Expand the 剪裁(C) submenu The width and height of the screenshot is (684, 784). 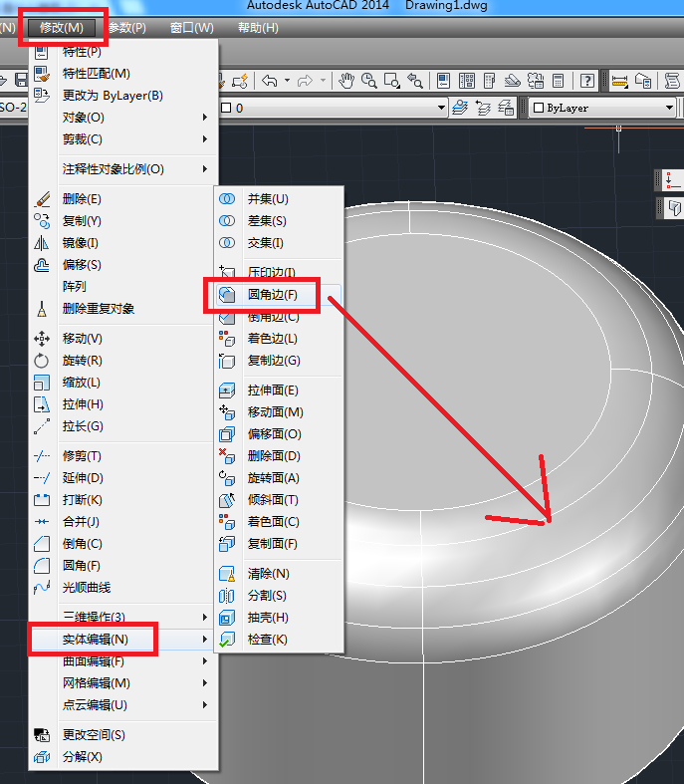coord(123,139)
